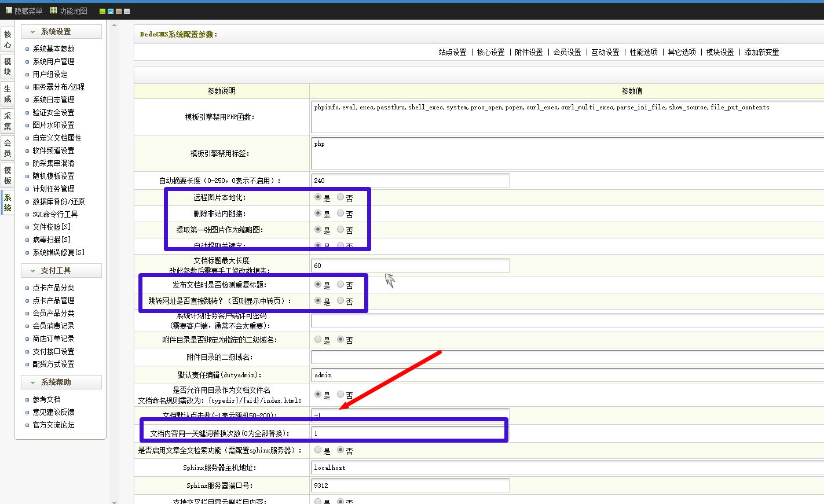Image resolution: width=824 pixels, height=504 pixels.
Task: Open the 添加新变量 link
Action: [x=761, y=52]
